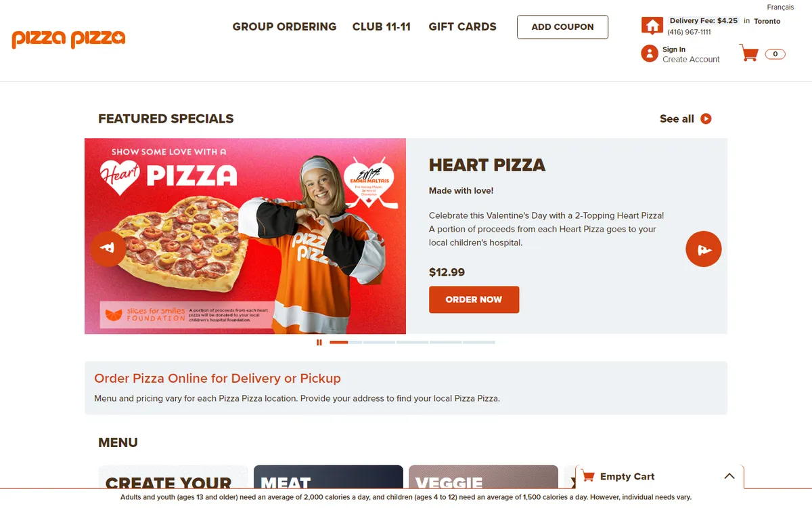This screenshot has height=508, width=812.
Task: Click the Empty Cart panel cart icon
Action: (x=588, y=476)
